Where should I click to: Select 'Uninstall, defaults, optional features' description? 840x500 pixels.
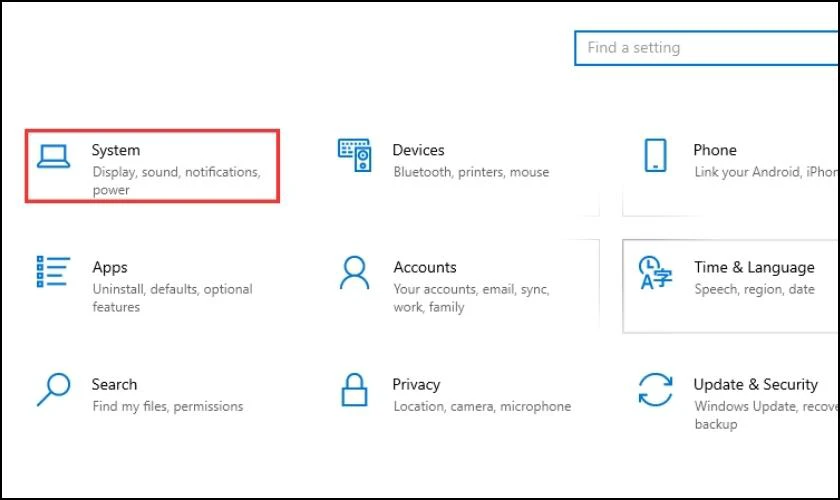pos(172,298)
